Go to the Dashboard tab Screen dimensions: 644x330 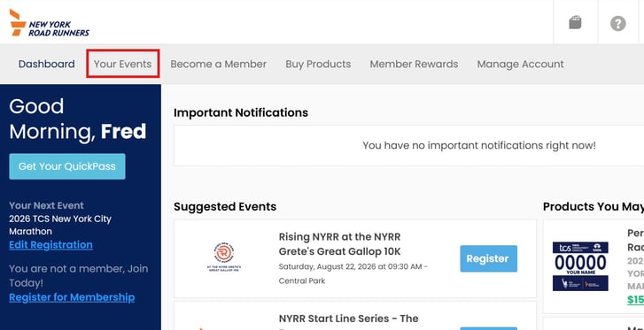pyautogui.click(x=46, y=64)
